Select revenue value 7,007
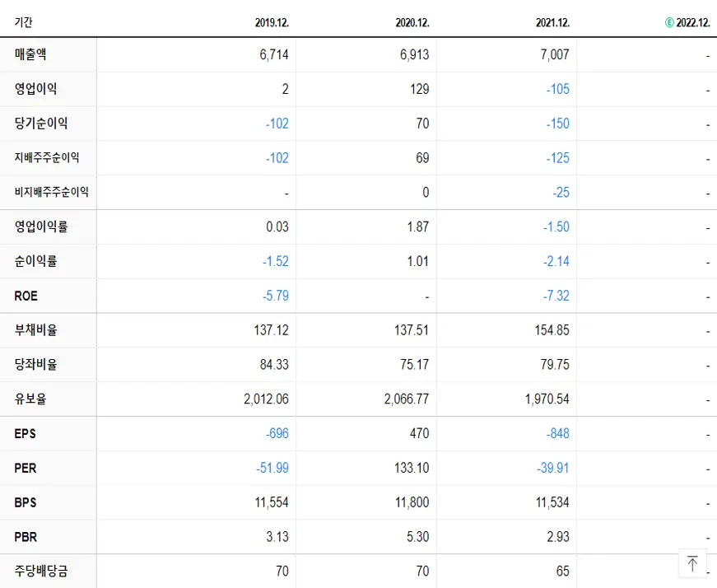Image resolution: width=717 pixels, height=588 pixels. coord(555,54)
